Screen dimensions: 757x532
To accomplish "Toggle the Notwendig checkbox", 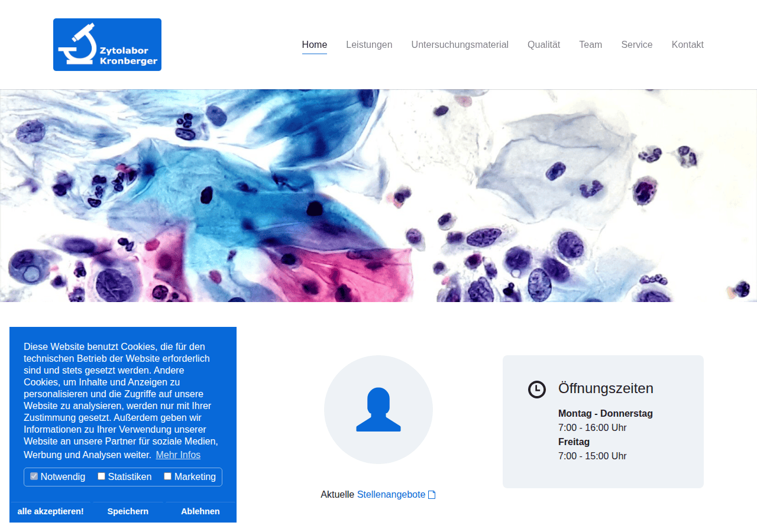I will click(x=34, y=476).
